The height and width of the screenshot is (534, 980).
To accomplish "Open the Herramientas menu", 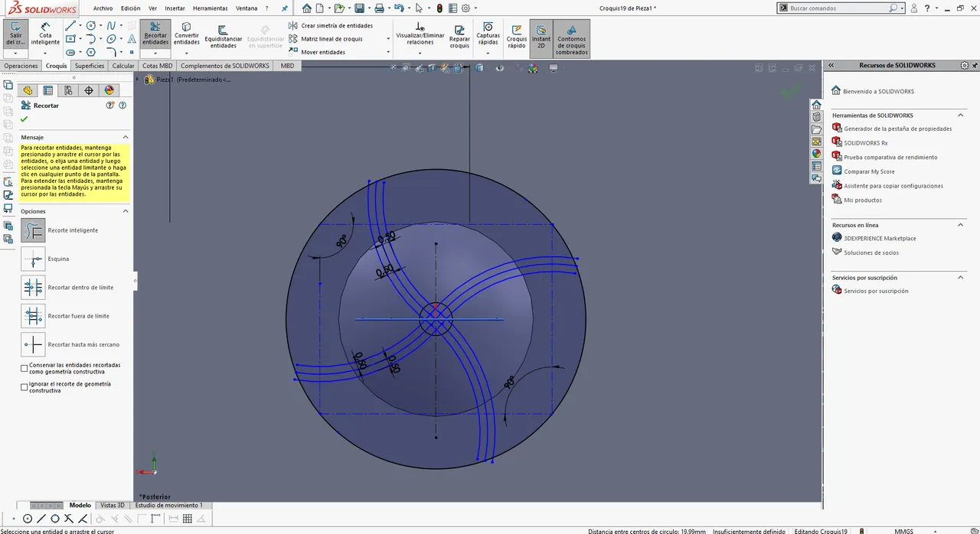I will click(x=210, y=8).
